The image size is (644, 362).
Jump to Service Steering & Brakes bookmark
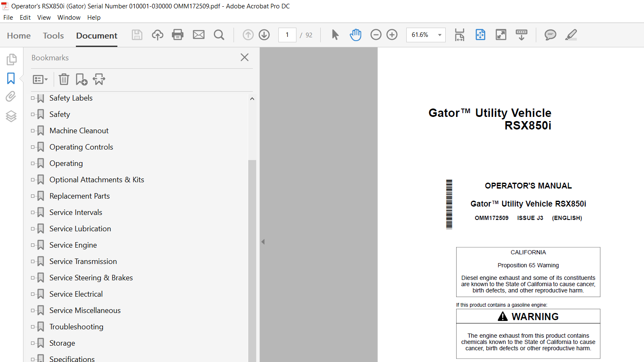[x=91, y=278]
